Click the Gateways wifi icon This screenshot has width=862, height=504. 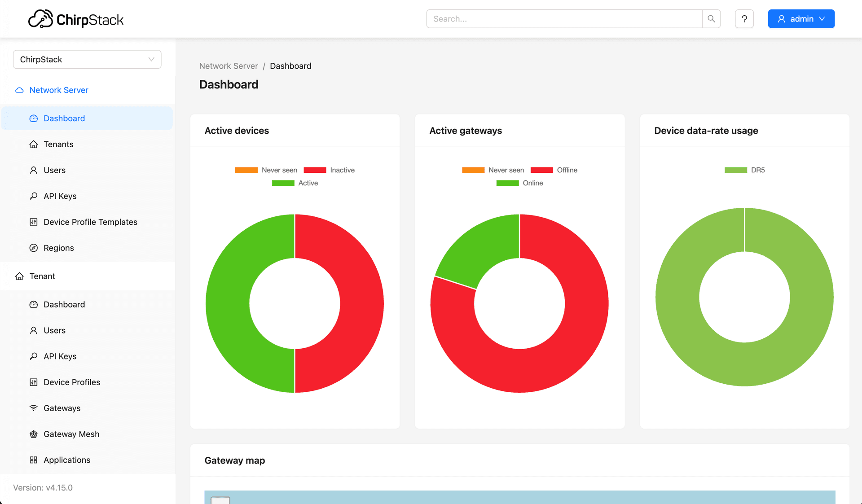coord(34,408)
